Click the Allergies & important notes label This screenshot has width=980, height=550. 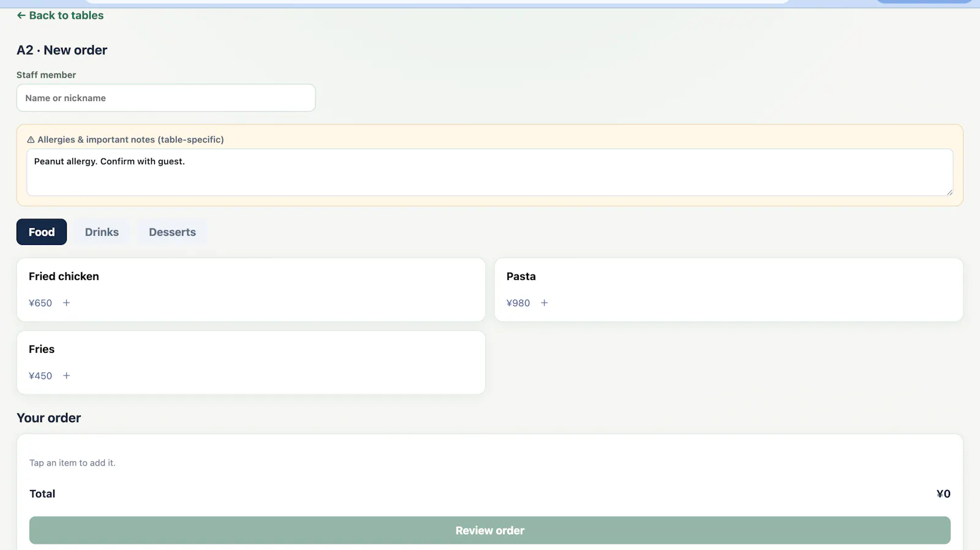(126, 140)
